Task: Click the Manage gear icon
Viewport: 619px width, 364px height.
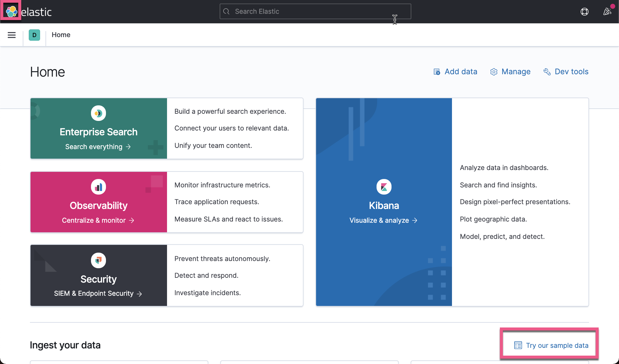Action: pyautogui.click(x=494, y=72)
